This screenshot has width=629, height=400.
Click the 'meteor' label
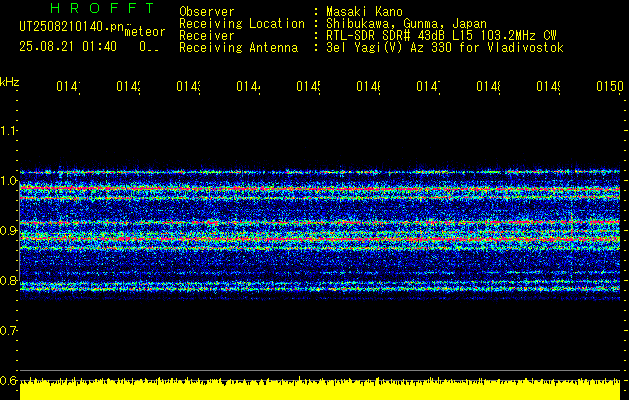145,32
